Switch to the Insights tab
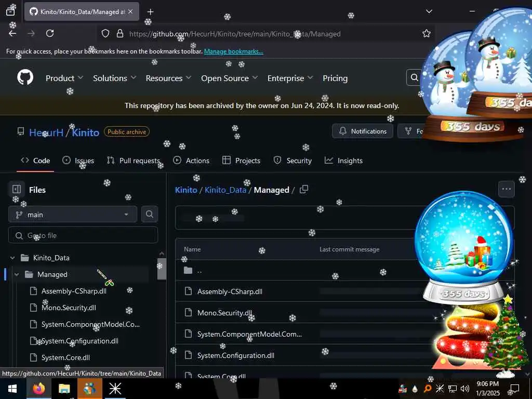 [343, 161]
